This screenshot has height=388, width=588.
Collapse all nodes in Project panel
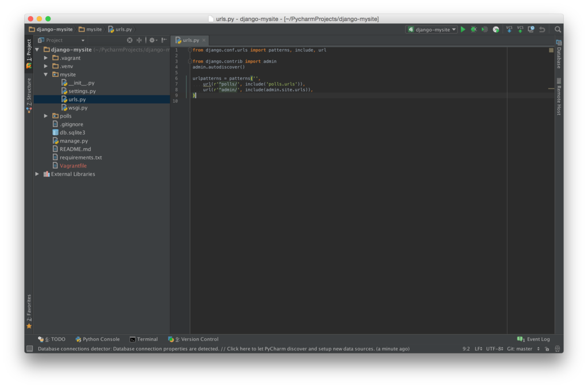[x=139, y=40]
